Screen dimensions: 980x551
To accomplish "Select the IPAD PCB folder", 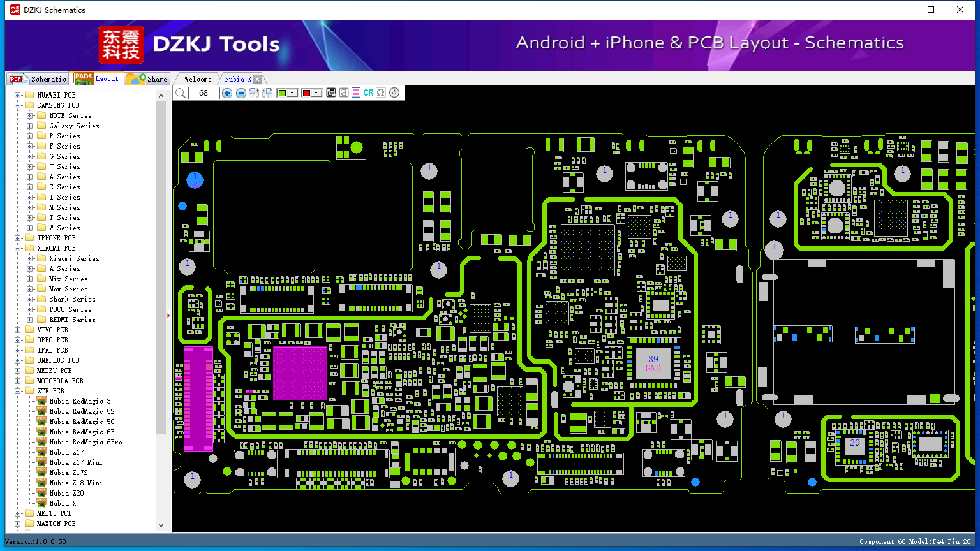I will click(x=52, y=350).
